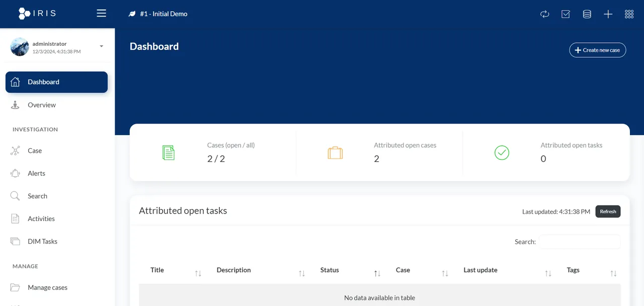This screenshot has width=644, height=306.
Task: Click the stacked windows icon beside DIM Tasks
Action: pos(15,241)
